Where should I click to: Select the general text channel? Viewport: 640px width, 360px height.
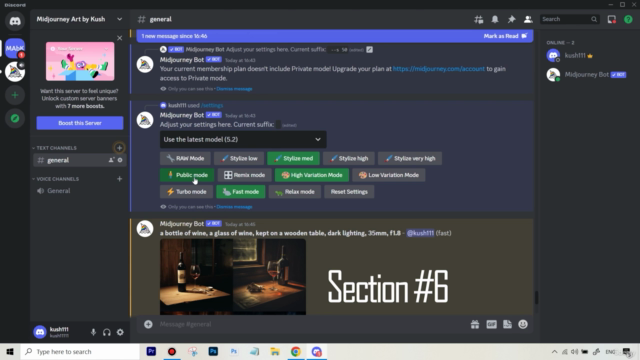coord(79,160)
